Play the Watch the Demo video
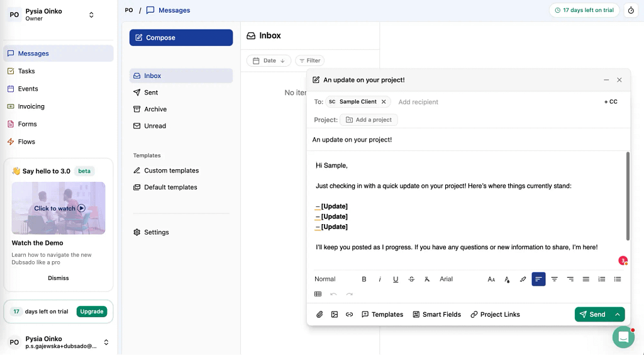Image resolution: width=644 pixels, height=355 pixels. tap(58, 208)
